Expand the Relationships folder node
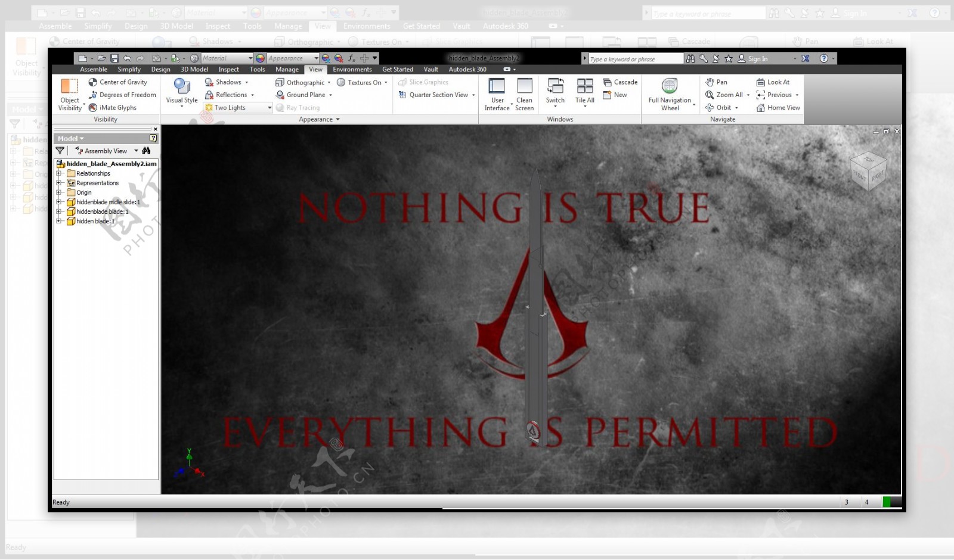The height and width of the screenshot is (560, 954). (x=59, y=173)
